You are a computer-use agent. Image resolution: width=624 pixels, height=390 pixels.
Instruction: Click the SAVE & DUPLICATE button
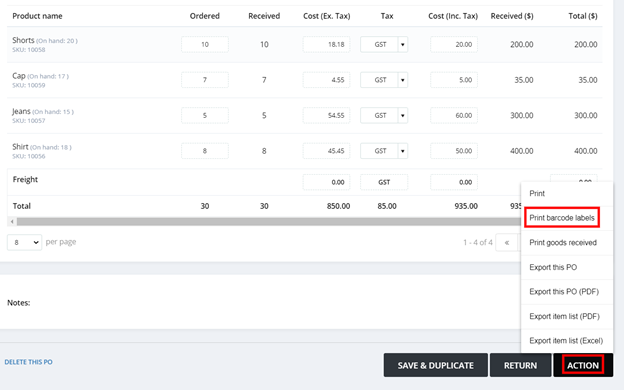click(435, 365)
